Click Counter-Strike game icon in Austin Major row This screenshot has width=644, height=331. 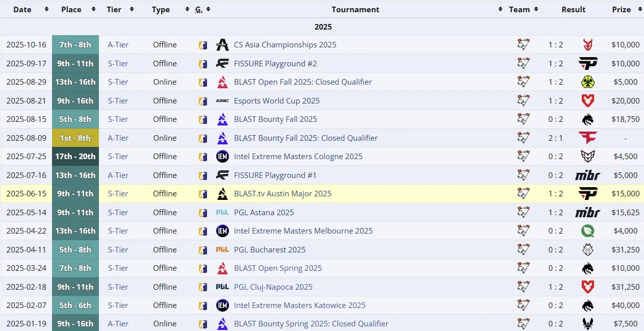tap(203, 194)
